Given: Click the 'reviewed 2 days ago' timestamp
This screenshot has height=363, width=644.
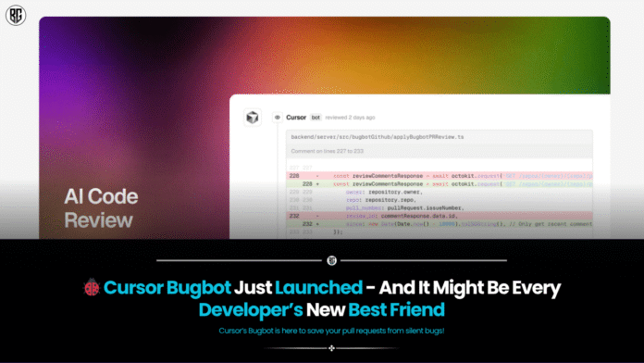Looking at the screenshot, I should [350, 118].
